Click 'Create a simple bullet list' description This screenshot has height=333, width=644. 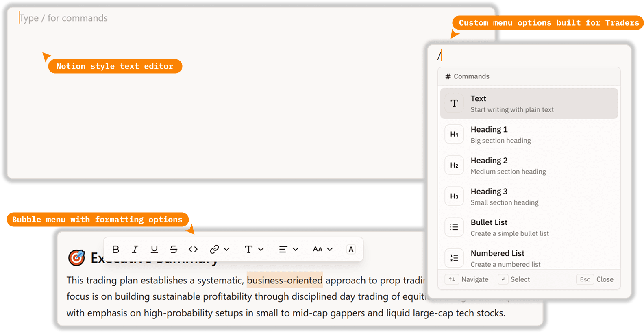[509, 233]
